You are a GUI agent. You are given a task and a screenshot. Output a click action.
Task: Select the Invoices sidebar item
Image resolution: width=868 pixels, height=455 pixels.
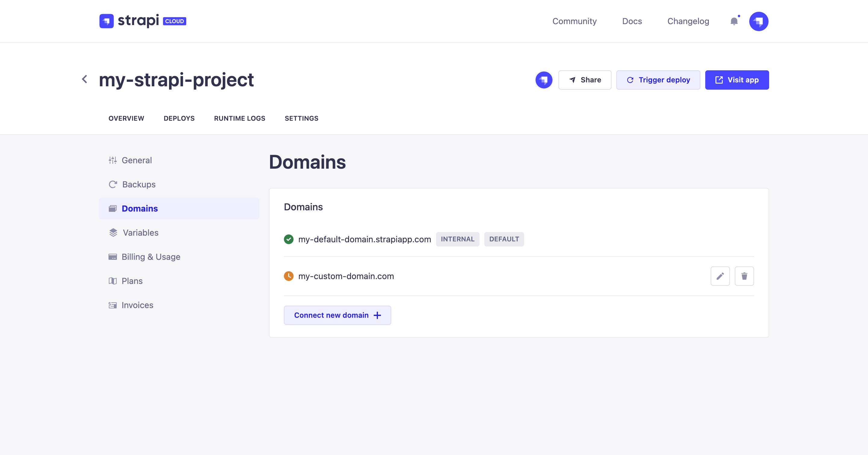137,305
